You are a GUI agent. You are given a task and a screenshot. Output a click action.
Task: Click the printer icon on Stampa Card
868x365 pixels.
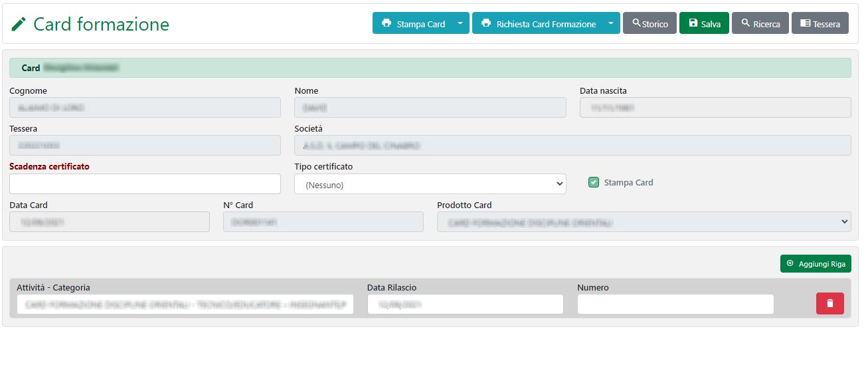pos(386,23)
